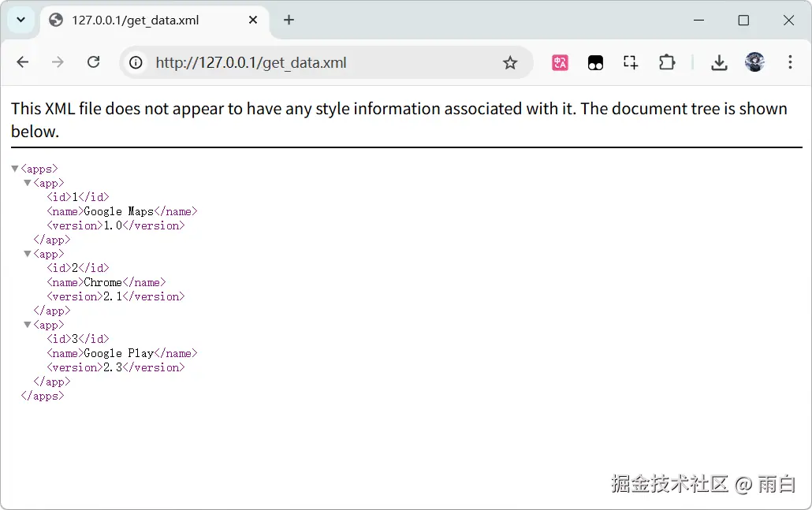Open the Extensions puzzle-piece menu
812x510 pixels.
pyautogui.click(x=667, y=61)
